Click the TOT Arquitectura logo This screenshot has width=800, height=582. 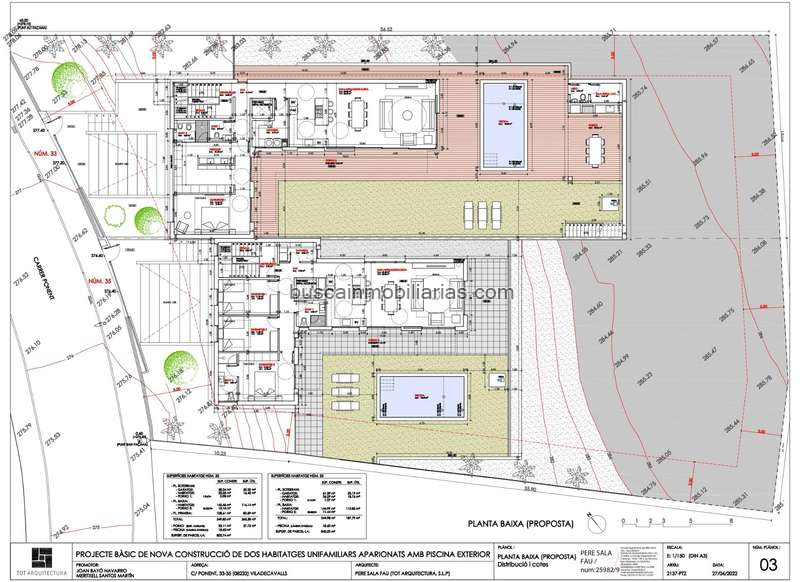click(x=39, y=561)
